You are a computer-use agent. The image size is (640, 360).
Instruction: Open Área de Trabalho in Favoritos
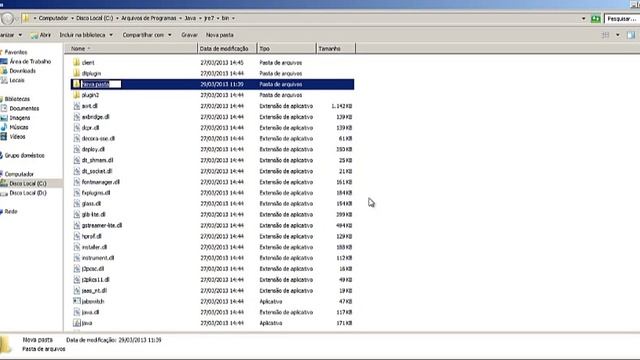point(30,62)
